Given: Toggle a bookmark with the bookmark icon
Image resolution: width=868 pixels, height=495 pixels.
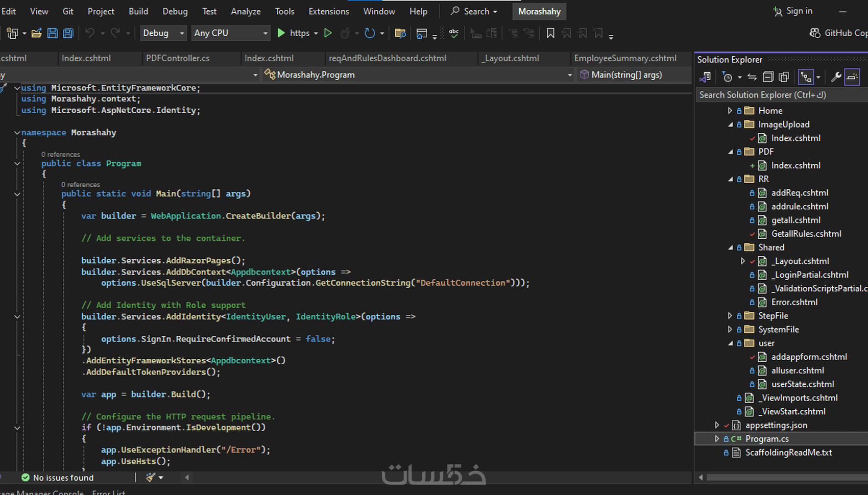Looking at the screenshot, I should (x=550, y=33).
